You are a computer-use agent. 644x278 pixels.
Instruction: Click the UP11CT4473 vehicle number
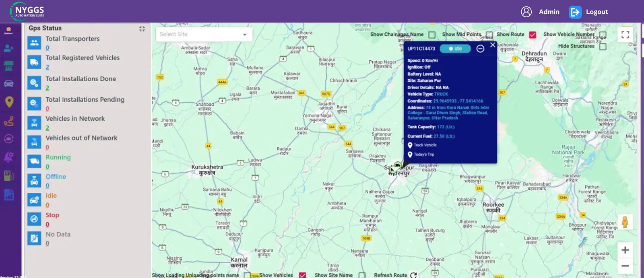[x=421, y=49]
